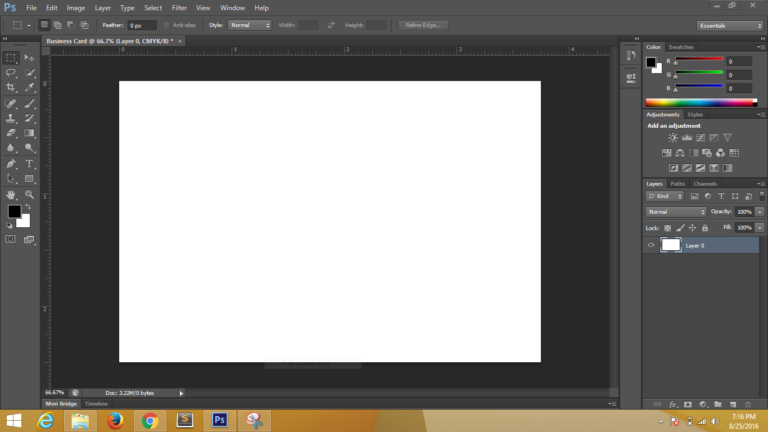The height and width of the screenshot is (432, 768).
Task: Open the Filter menu
Action: click(x=179, y=8)
